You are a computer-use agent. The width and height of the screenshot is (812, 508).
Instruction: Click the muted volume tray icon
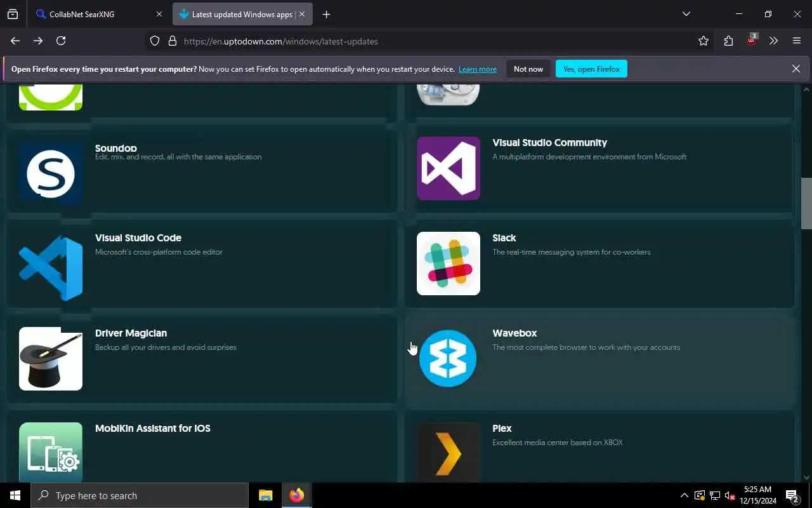pos(730,495)
